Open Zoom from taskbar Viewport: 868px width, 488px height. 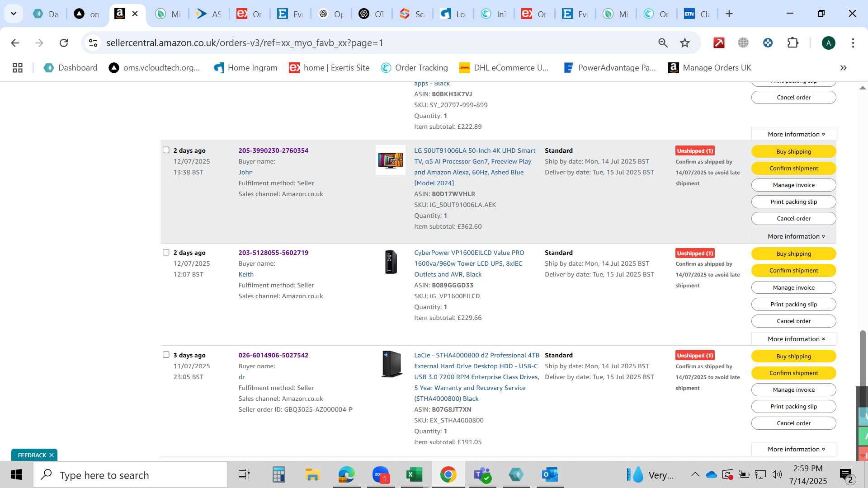coord(381,475)
